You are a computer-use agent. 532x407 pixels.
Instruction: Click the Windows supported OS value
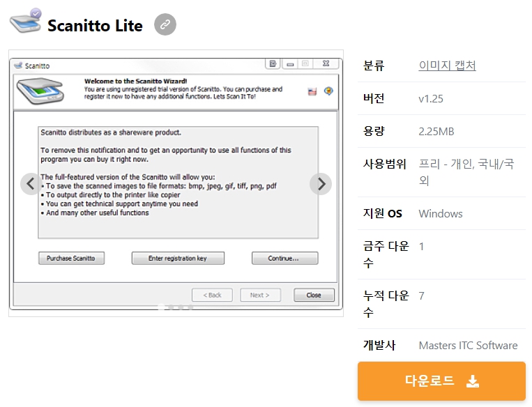coord(441,214)
